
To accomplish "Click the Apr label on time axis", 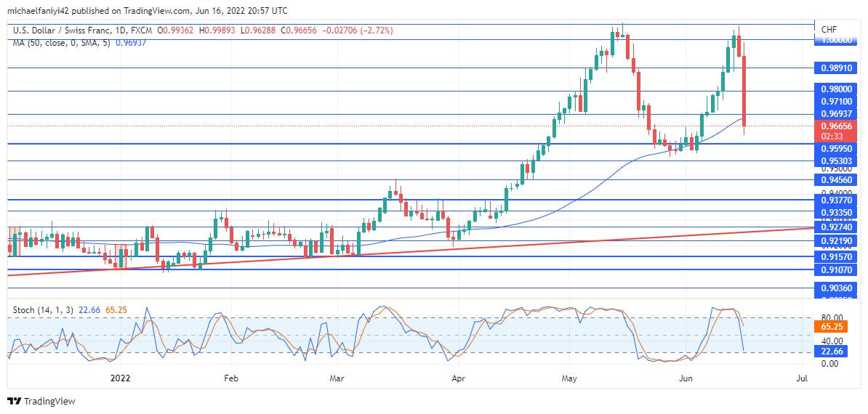I will point(457,378).
